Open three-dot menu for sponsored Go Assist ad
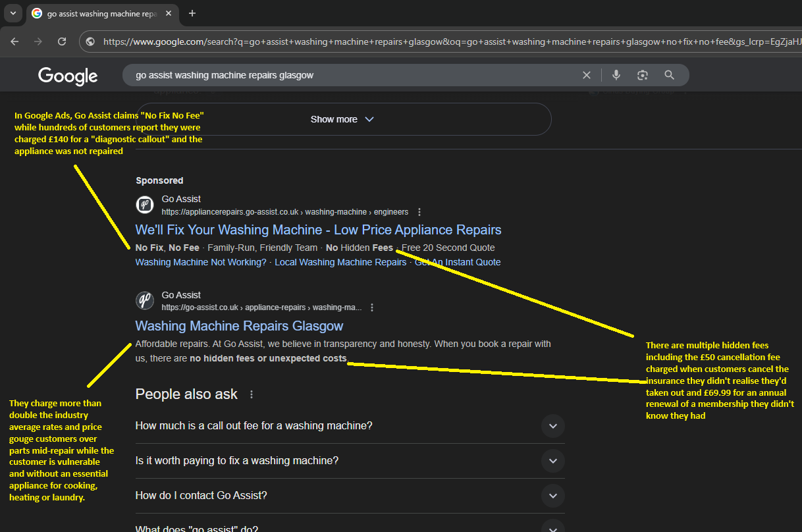Image resolution: width=802 pixels, height=532 pixels. pyautogui.click(x=419, y=212)
